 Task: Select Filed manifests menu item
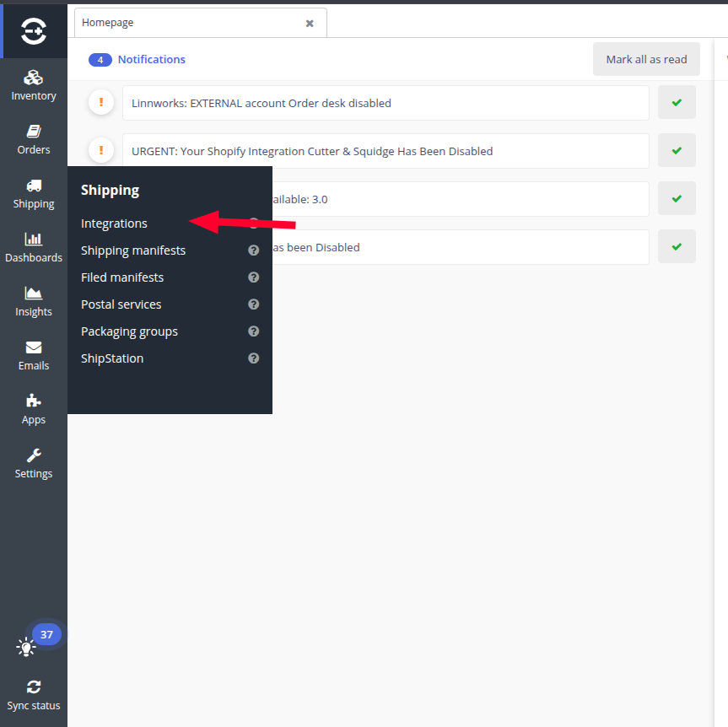122,277
